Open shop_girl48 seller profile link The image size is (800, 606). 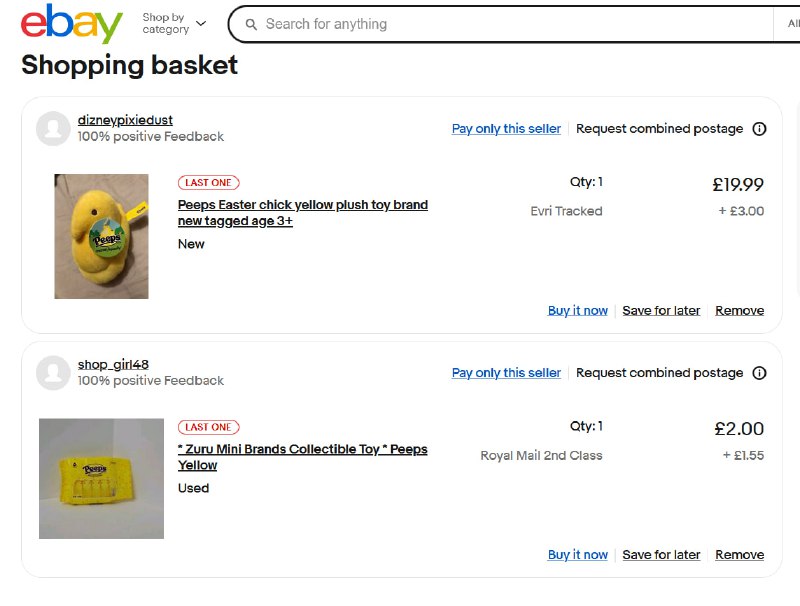click(x=113, y=364)
